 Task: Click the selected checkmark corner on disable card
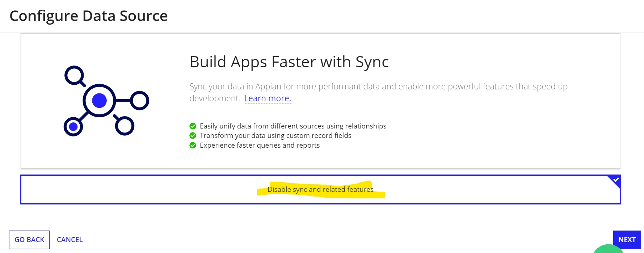(615, 180)
